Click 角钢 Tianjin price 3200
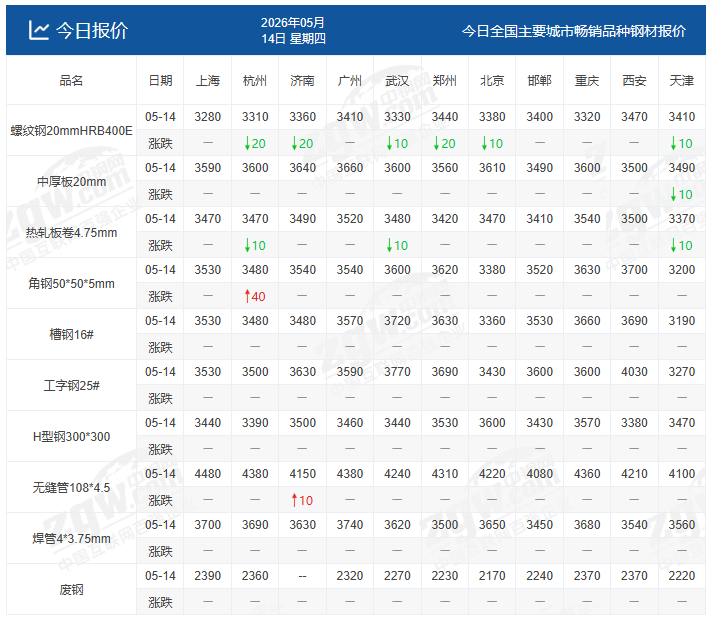 pyautogui.click(x=682, y=270)
